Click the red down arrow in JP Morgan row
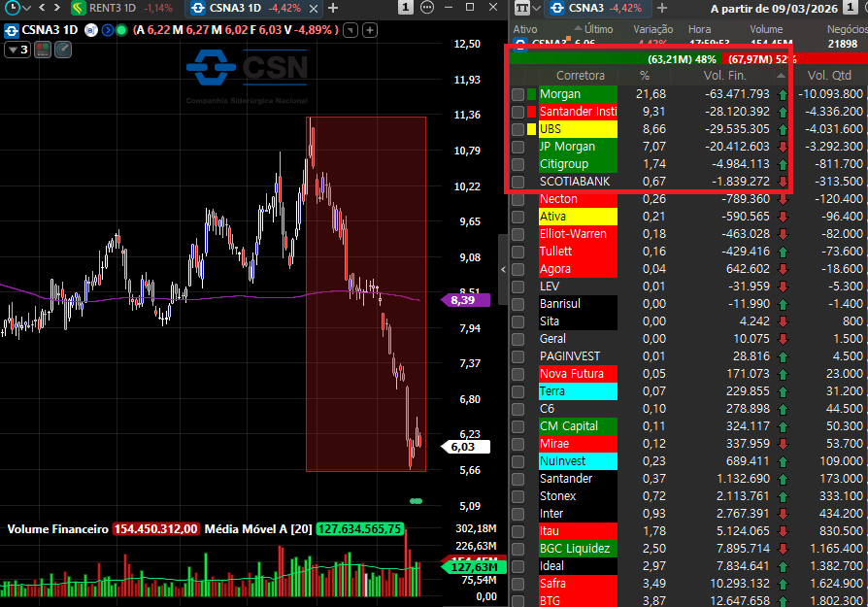Image resolution: width=868 pixels, height=607 pixels. (783, 148)
